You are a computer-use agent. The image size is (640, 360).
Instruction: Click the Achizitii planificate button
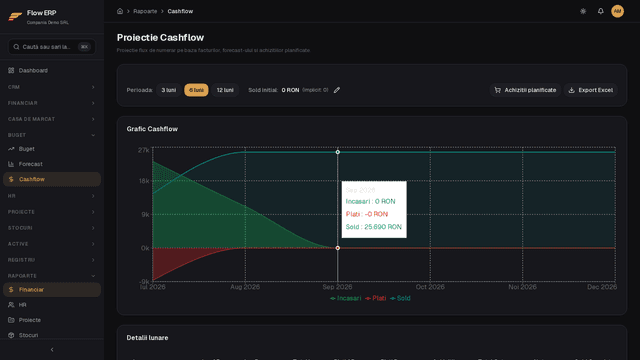pos(525,90)
